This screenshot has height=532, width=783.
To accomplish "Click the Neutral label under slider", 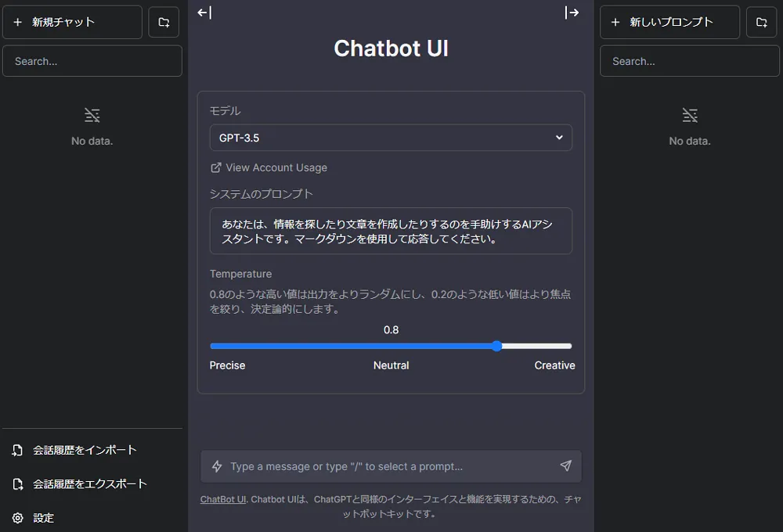I will click(x=391, y=365).
